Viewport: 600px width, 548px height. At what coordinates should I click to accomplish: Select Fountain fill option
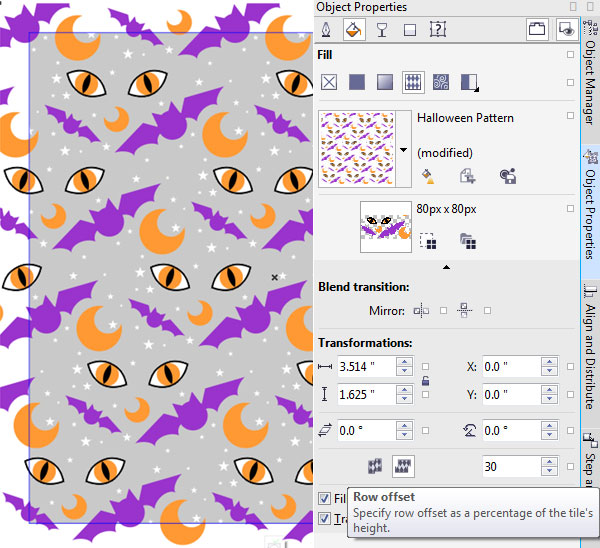pyautogui.click(x=385, y=82)
